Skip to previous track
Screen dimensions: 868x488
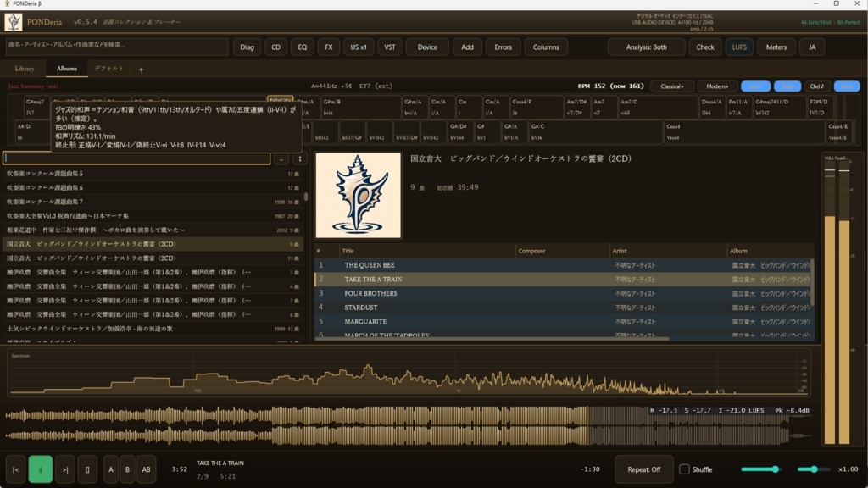click(15, 469)
